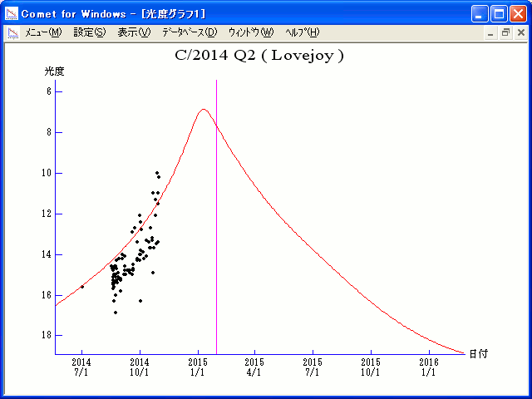
Task: Click the magenta vertical date marker line
Action: coord(216,217)
